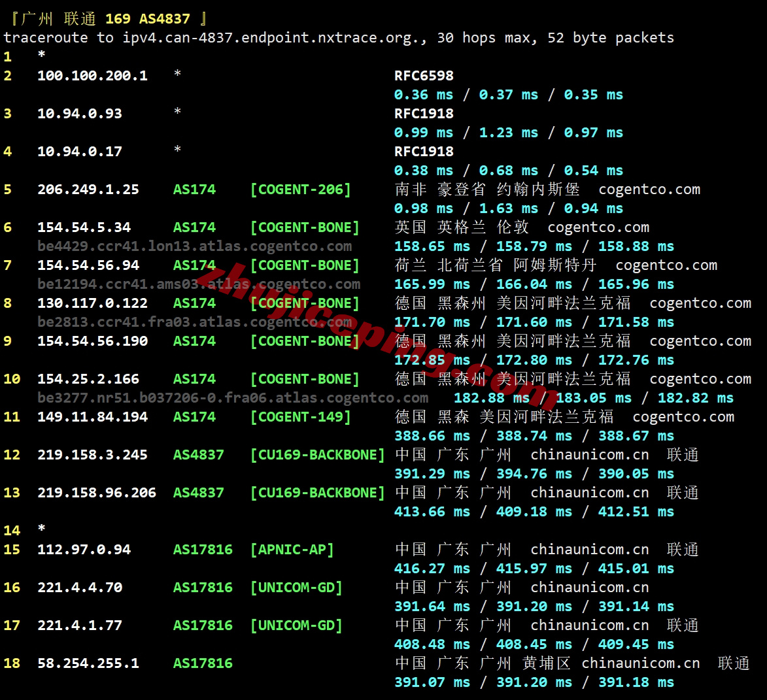
Task: Click the RFC6598 label
Action: (x=424, y=76)
